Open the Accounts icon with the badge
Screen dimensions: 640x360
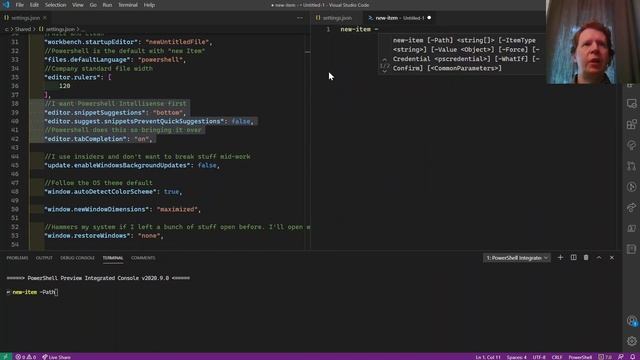[631, 321]
